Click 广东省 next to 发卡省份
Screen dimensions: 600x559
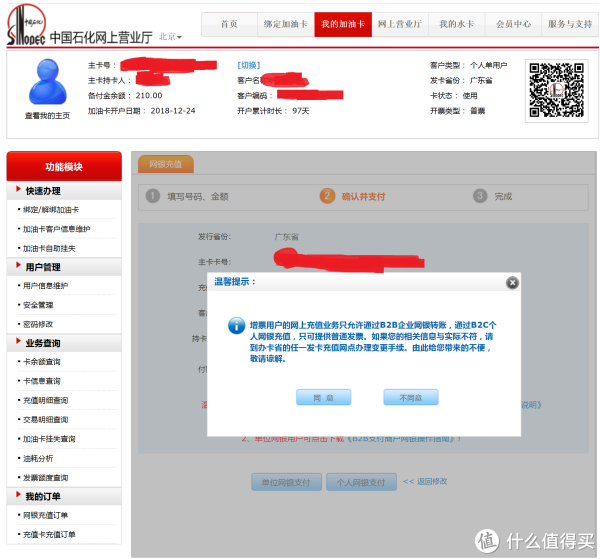click(481, 80)
